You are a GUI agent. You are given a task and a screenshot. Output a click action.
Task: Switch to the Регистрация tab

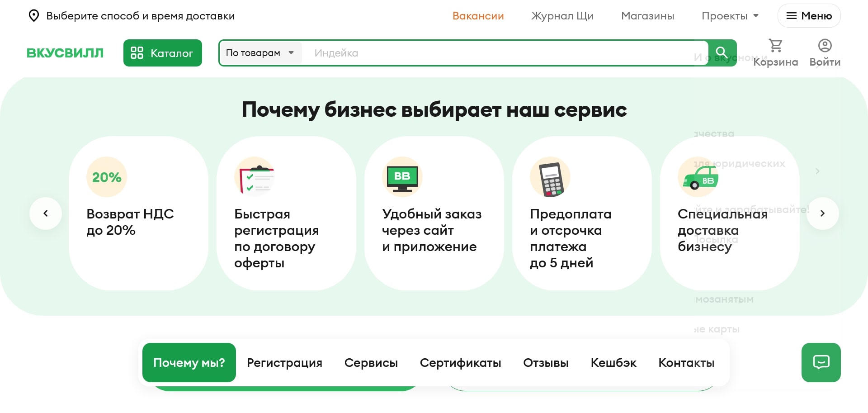coord(284,362)
